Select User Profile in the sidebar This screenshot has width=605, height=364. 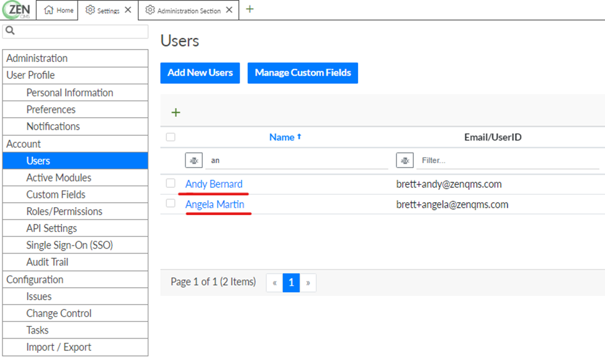(x=75, y=75)
